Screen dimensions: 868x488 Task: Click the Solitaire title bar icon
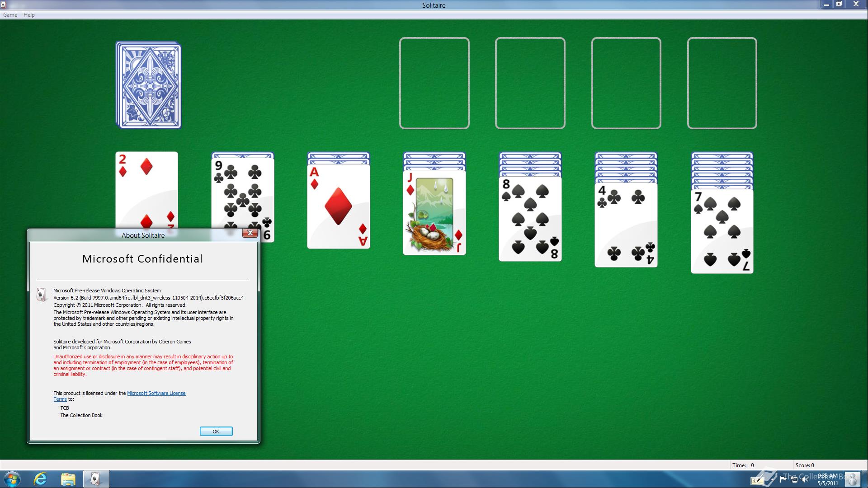click(x=4, y=5)
